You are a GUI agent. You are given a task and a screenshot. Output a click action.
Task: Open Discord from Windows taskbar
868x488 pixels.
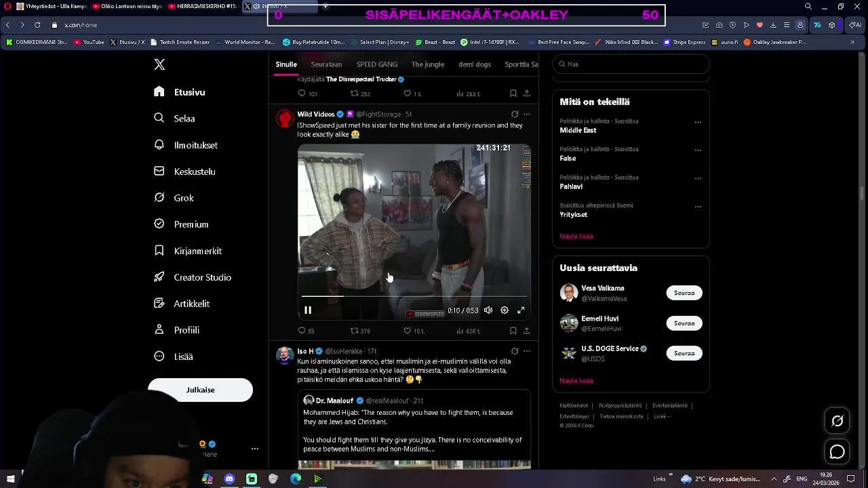click(229, 479)
